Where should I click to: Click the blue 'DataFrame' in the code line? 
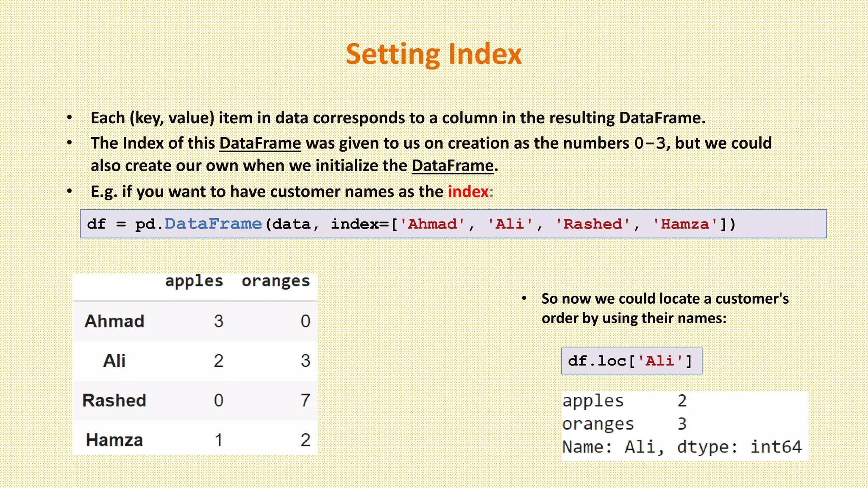click(x=213, y=224)
